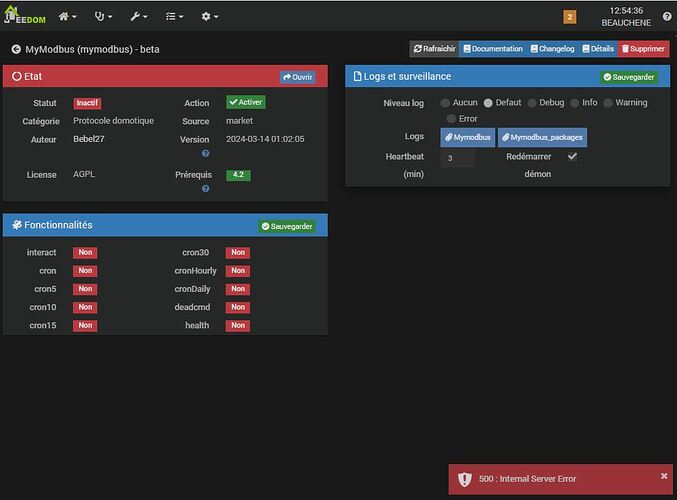Click the orange notification badge showing 2
677x500 pixels.
pos(570,17)
